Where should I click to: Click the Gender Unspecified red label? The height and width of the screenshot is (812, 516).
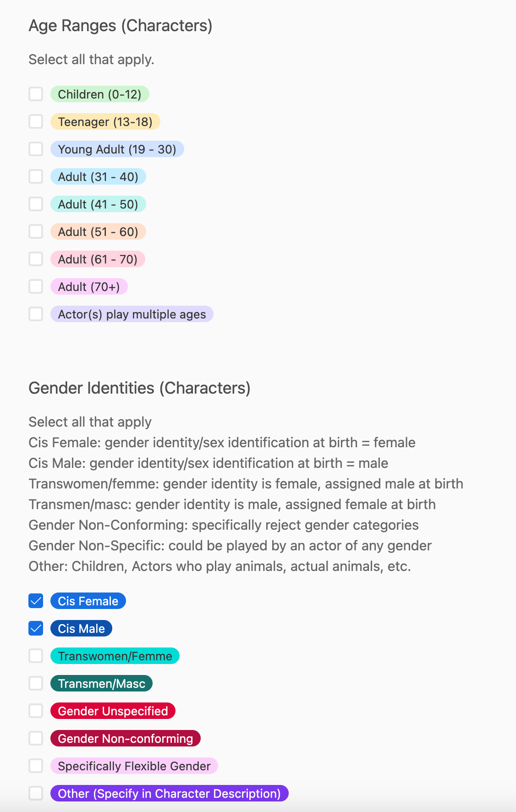[113, 711]
